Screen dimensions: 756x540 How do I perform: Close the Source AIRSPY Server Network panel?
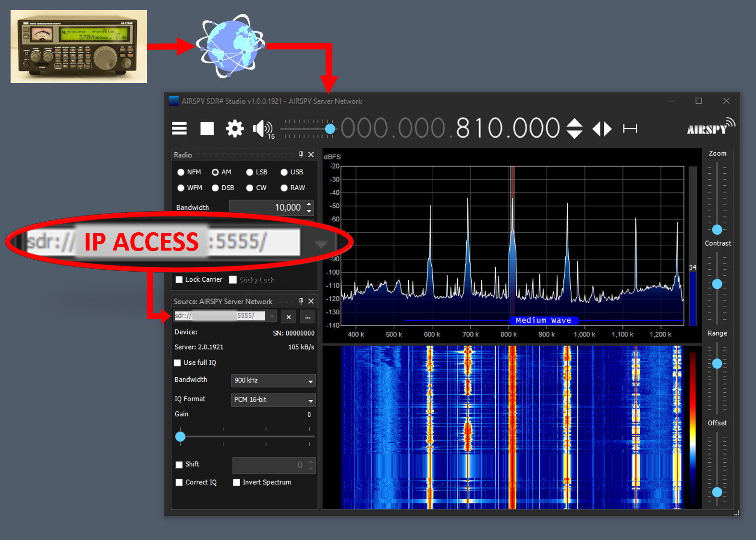(x=311, y=301)
